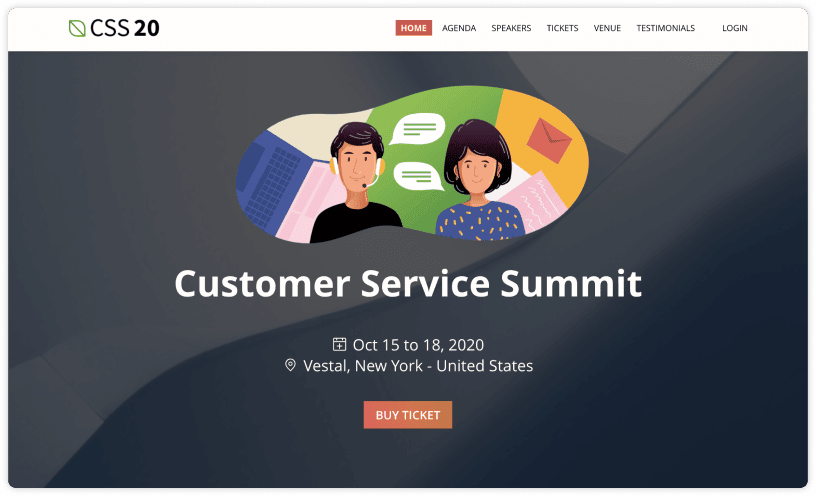Image resolution: width=816 pixels, height=496 pixels.
Task: View the TESTIMONIALS section
Action: tap(666, 28)
